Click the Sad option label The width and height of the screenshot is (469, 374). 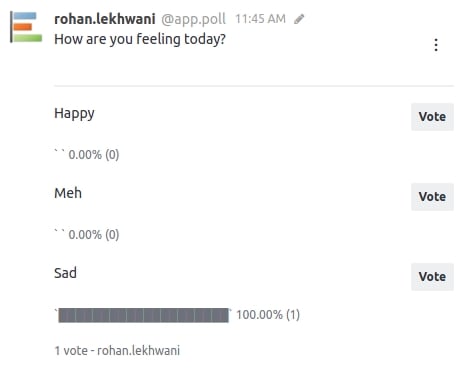[65, 273]
